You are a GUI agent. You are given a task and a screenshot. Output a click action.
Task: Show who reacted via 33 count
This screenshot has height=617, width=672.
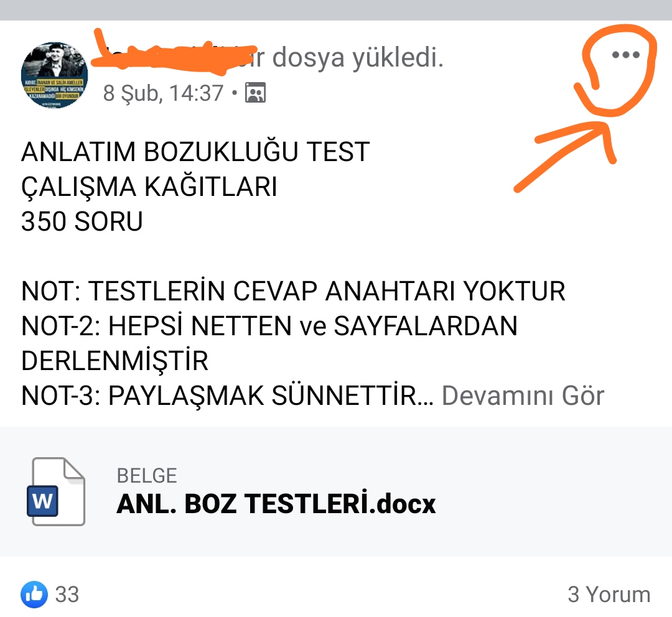67,594
